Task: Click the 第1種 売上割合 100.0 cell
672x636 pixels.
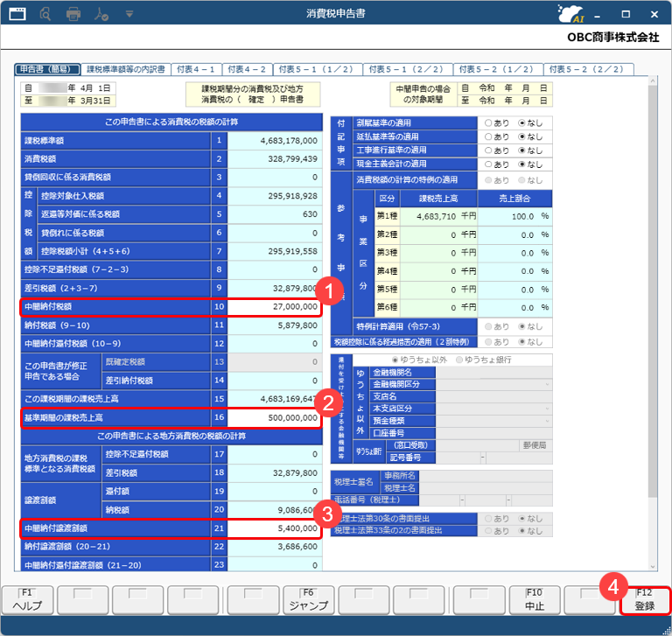Action: pos(514,216)
